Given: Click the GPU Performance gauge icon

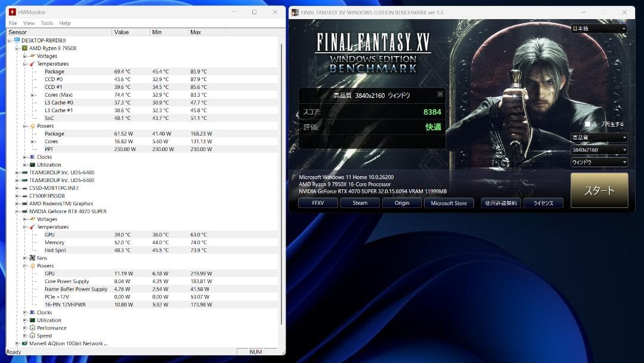Looking at the screenshot, I should (x=32, y=328).
